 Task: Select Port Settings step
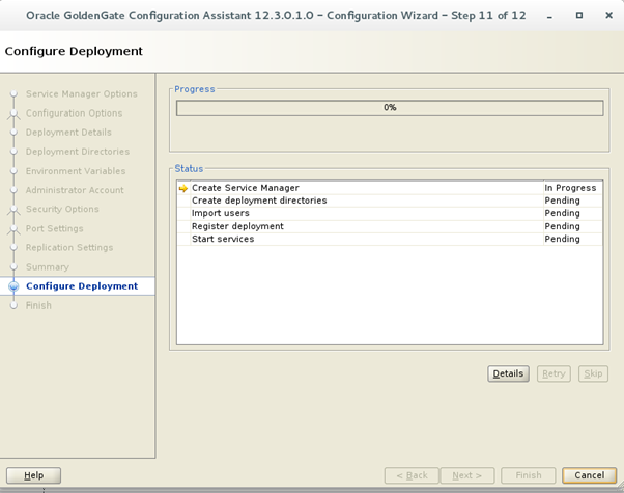click(x=55, y=228)
